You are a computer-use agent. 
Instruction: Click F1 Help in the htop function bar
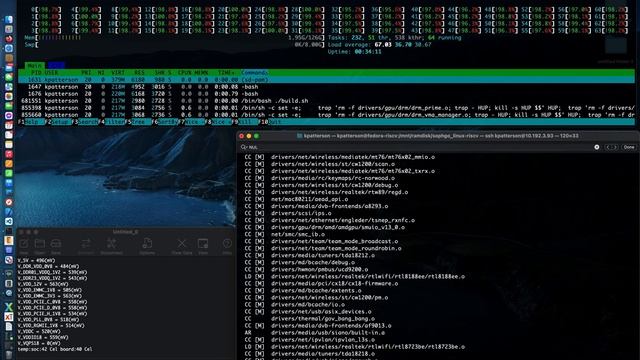click(31, 122)
